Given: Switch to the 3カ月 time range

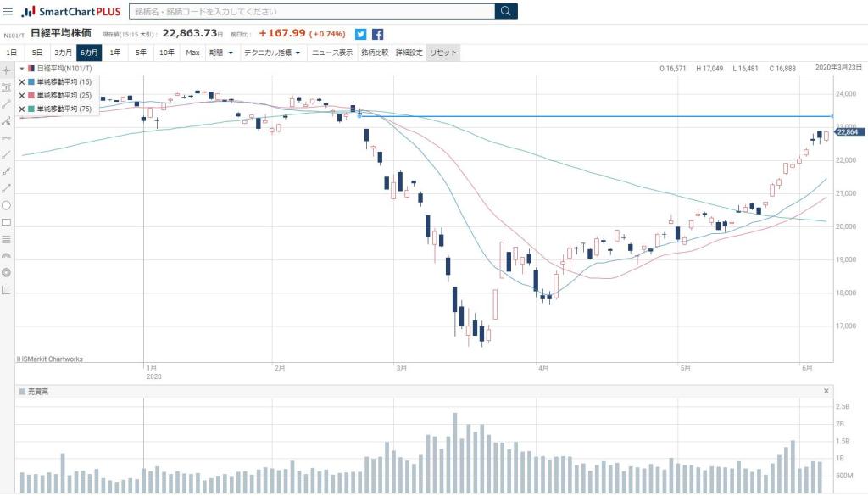Looking at the screenshot, I should point(64,53).
